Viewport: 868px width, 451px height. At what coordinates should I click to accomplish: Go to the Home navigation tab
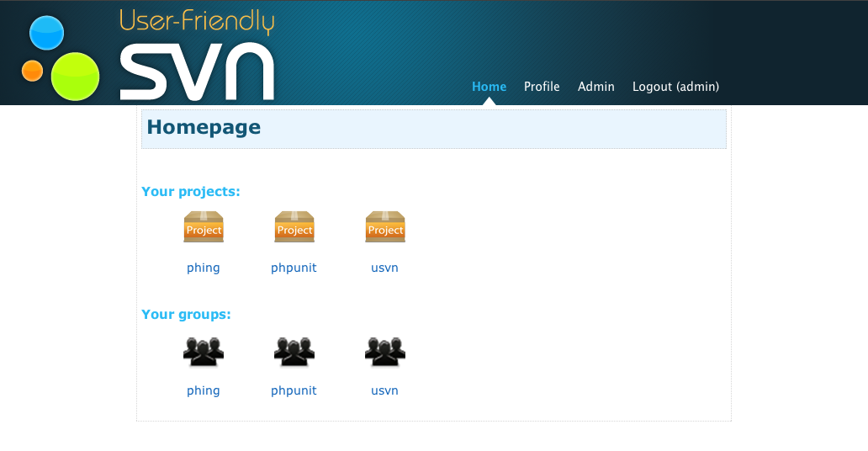(489, 87)
